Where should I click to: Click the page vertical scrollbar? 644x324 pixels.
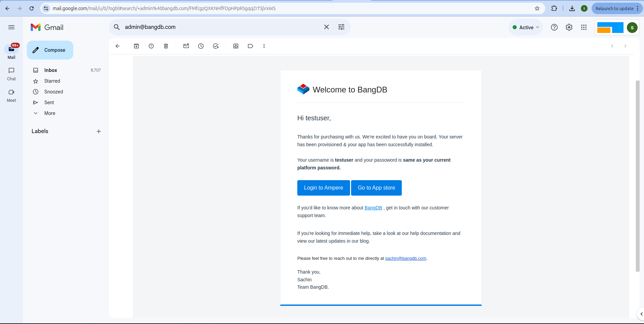click(638, 176)
